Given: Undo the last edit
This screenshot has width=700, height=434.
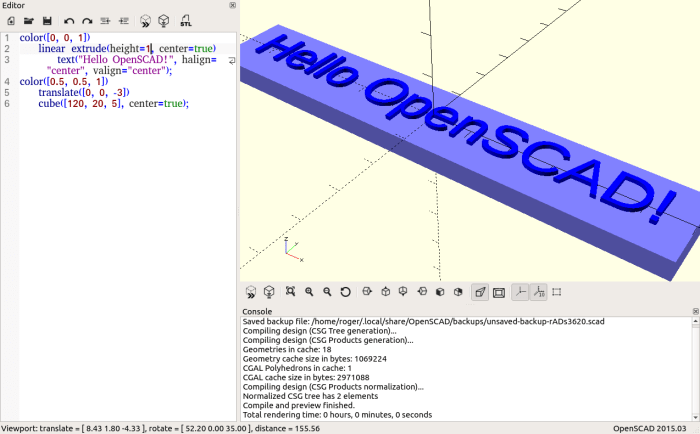Looking at the screenshot, I should [69, 21].
